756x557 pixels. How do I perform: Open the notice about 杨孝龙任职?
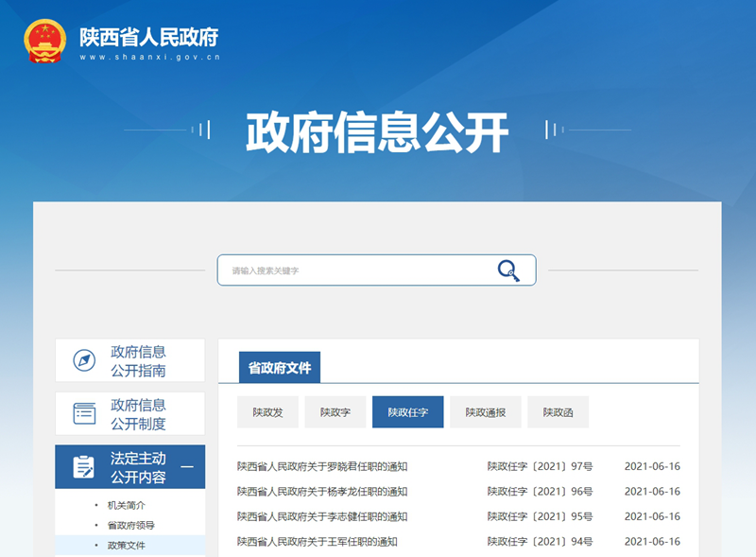(322, 492)
